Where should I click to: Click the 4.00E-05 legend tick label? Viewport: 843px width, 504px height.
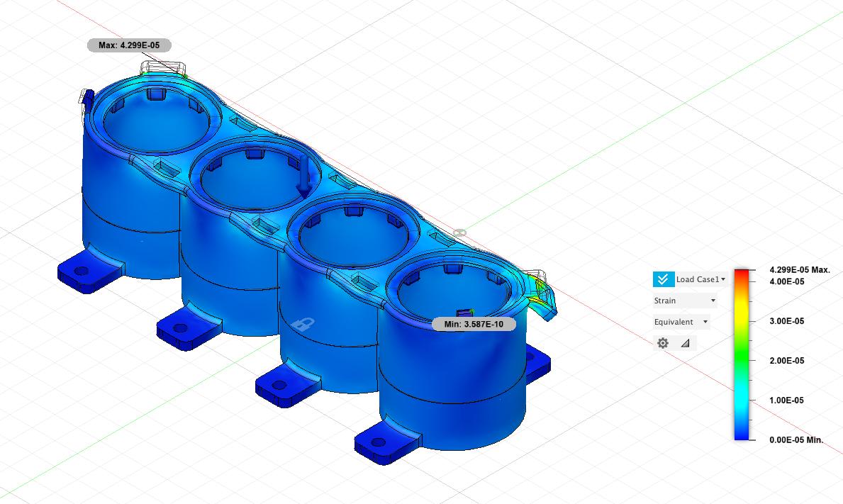786,281
